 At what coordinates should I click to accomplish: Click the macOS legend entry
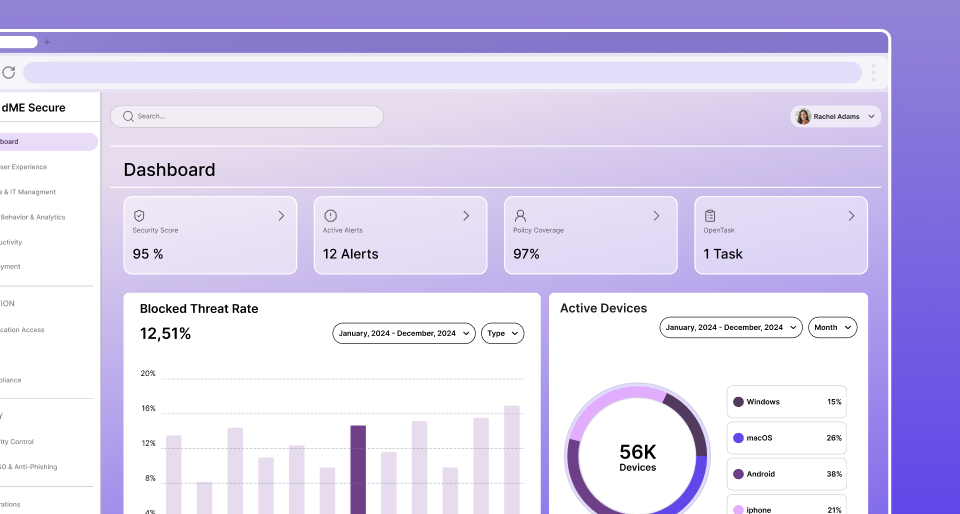click(x=787, y=438)
